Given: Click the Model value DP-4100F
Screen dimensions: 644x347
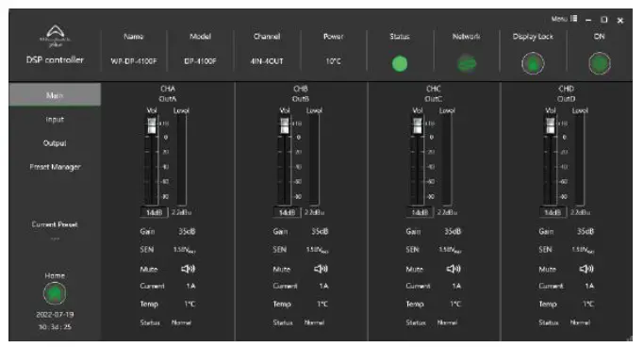Looking at the screenshot, I should (200, 61).
